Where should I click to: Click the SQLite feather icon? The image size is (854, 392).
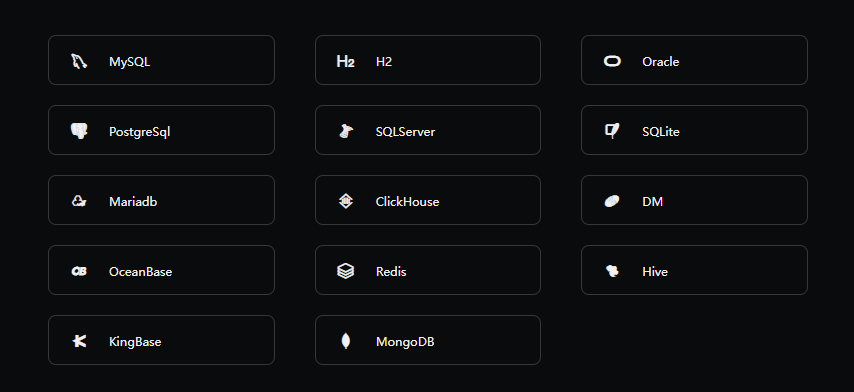[x=612, y=131]
